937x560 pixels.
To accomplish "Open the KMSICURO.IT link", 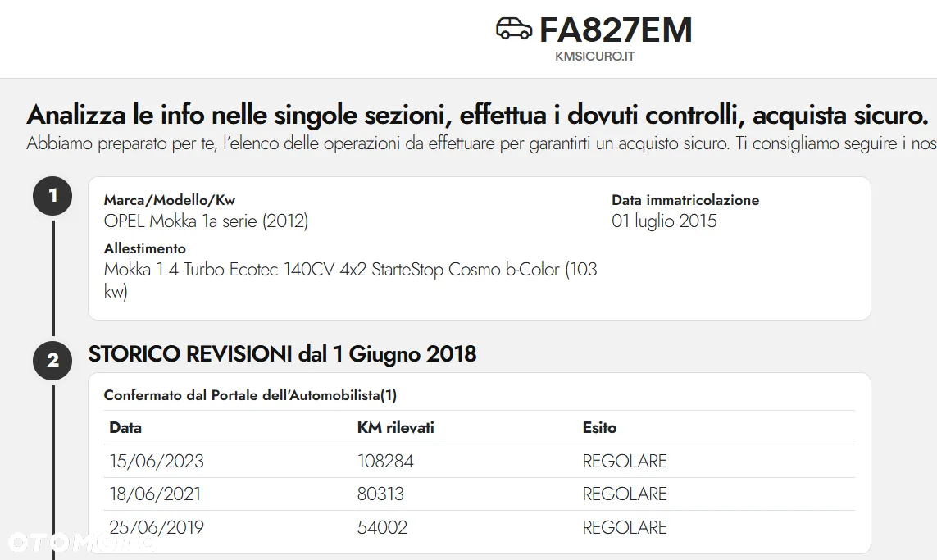I will (594, 57).
